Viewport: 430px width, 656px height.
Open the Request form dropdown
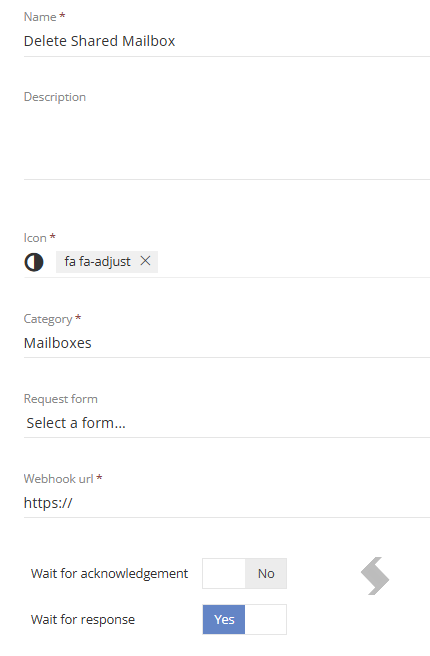tap(227, 423)
